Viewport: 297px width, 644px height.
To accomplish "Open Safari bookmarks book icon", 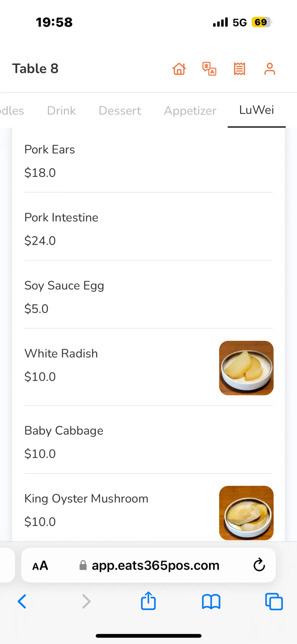I will [x=211, y=601].
